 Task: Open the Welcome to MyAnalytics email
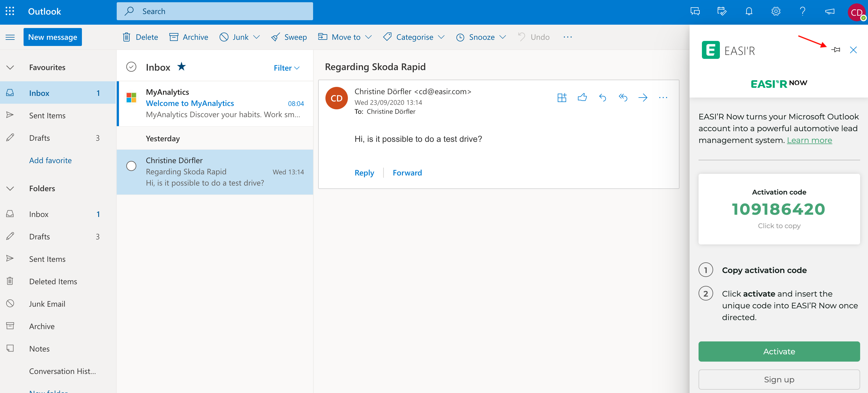[215, 103]
